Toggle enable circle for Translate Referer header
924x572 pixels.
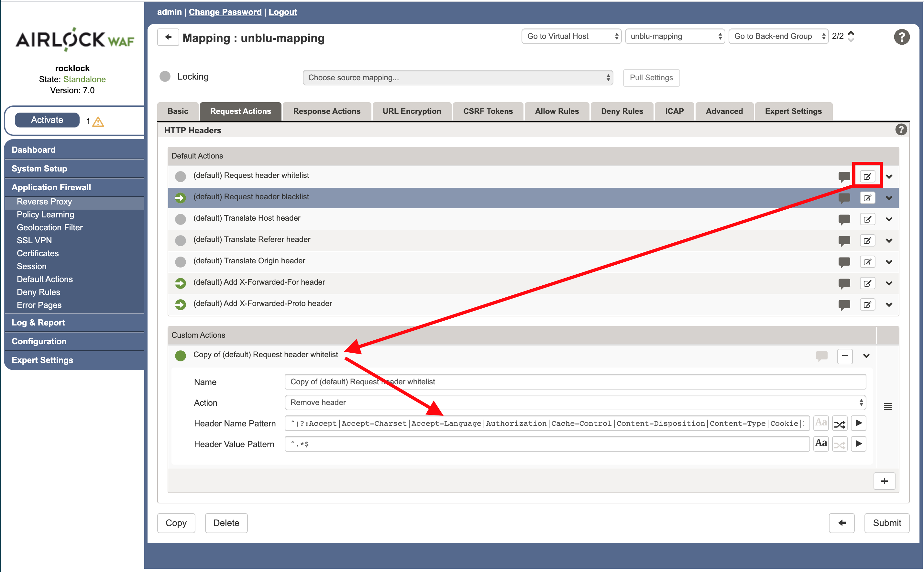pyautogui.click(x=181, y=240)
